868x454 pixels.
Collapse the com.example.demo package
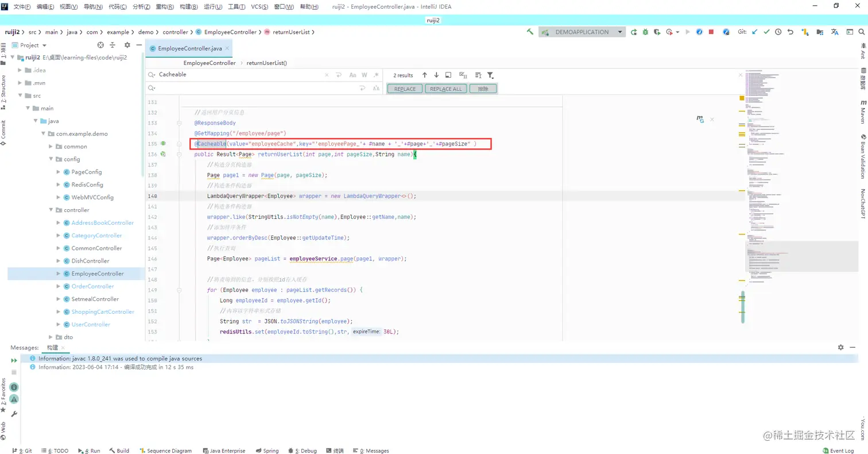pos(43,134)
